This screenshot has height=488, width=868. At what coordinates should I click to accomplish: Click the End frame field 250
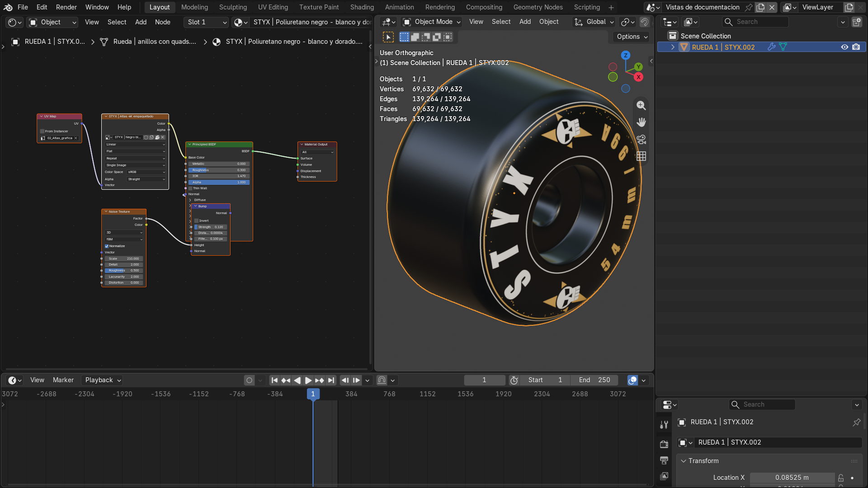[x=595, y=380]
